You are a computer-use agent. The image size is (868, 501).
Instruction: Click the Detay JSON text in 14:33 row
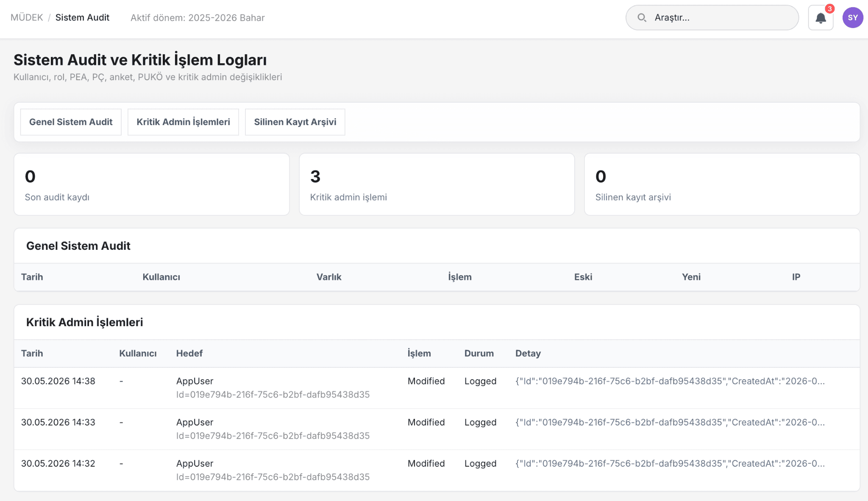[x=670, y=422]
